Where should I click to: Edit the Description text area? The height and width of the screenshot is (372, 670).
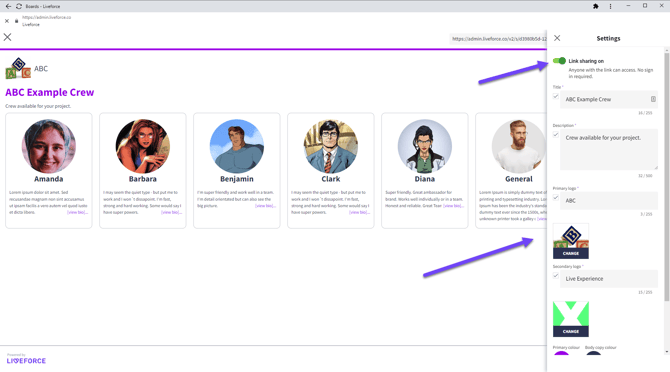point(609,149)
